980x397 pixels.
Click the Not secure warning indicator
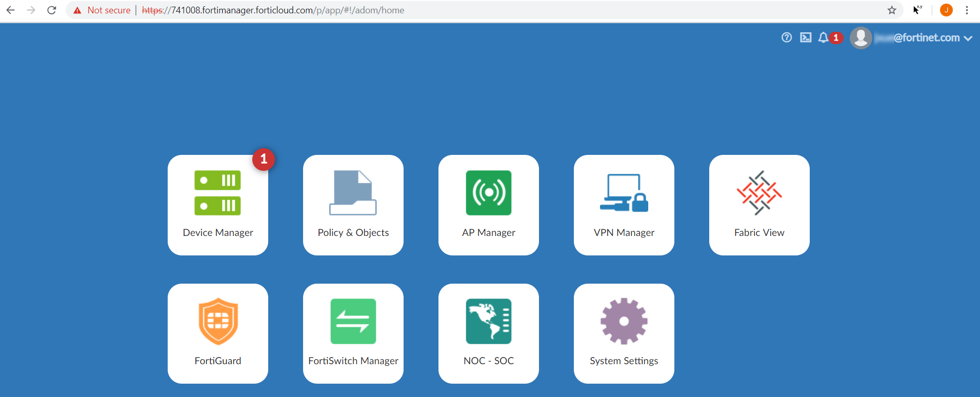click(102, 10)
